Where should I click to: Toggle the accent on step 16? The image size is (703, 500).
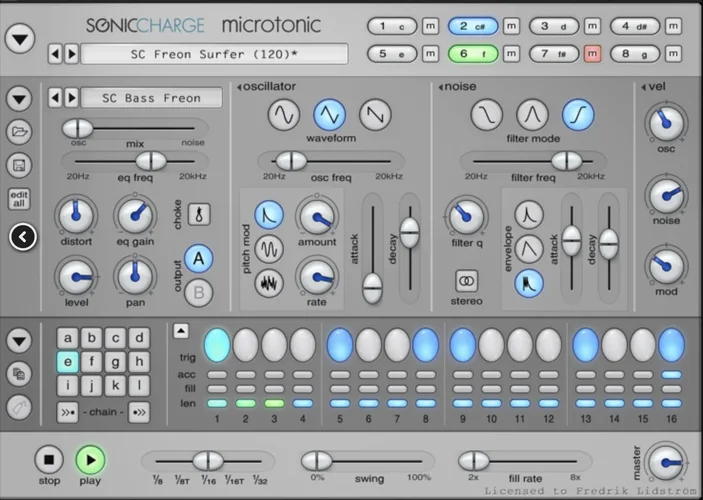671,374
